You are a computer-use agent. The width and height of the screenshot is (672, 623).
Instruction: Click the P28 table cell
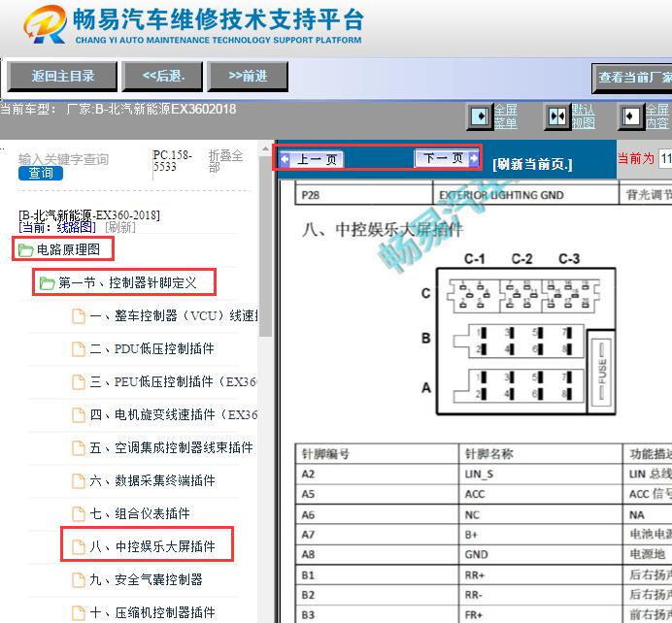coord(363,194)
